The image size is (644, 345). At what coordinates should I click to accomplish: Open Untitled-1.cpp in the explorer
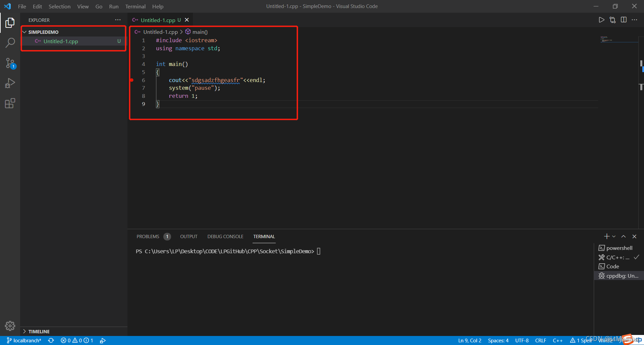pyautogui.click(x=73, y=41)
